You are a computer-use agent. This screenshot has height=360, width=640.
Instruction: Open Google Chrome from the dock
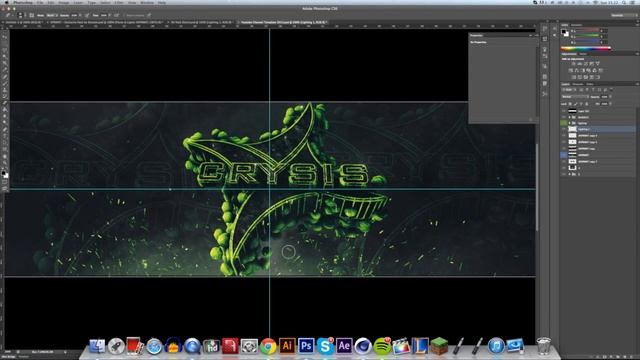click(268, 346)
